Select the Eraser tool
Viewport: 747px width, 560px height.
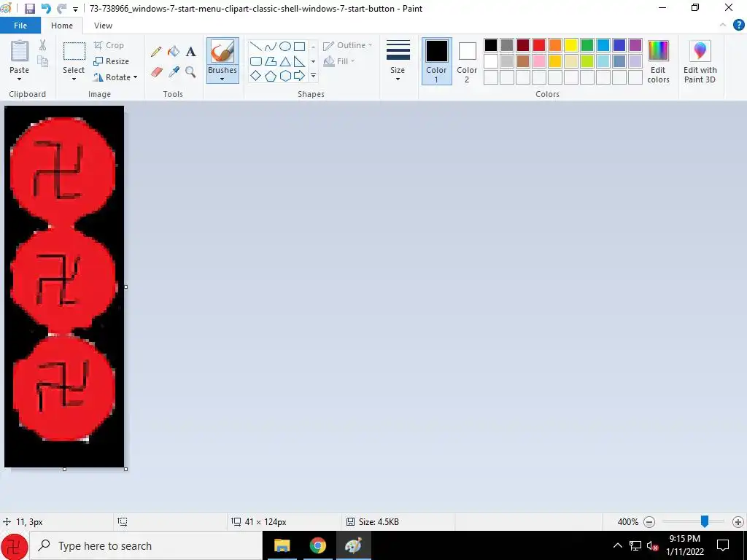[x=157, y=72]
